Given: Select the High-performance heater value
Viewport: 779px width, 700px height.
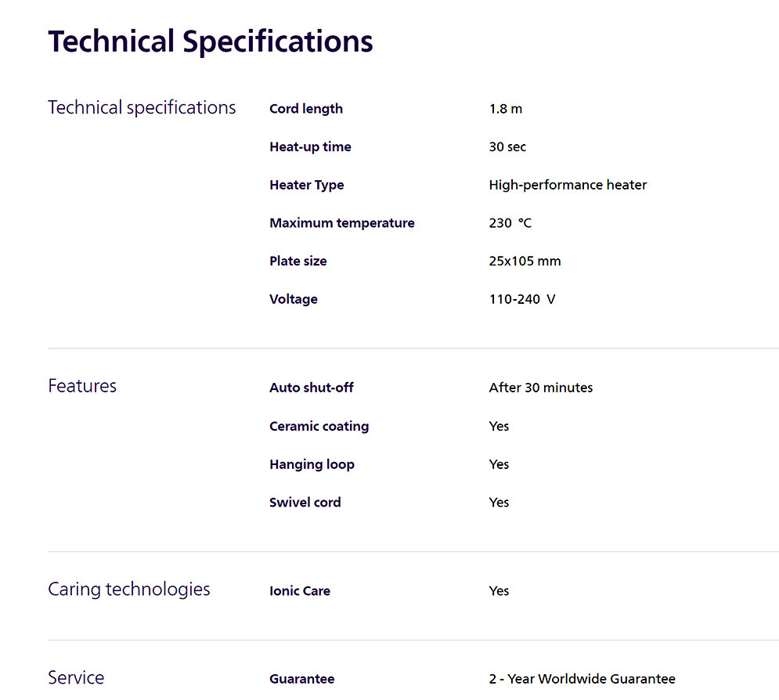Looking at the screenshot, I should click(x=568, y=185).
